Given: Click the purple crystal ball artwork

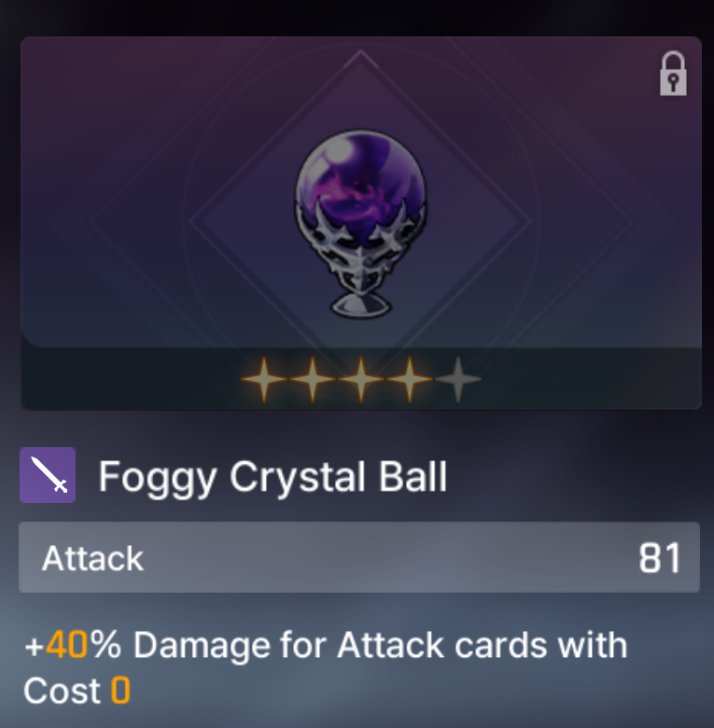Looking at the screenshot, I should pyautogui.click(x=360, y=224).
